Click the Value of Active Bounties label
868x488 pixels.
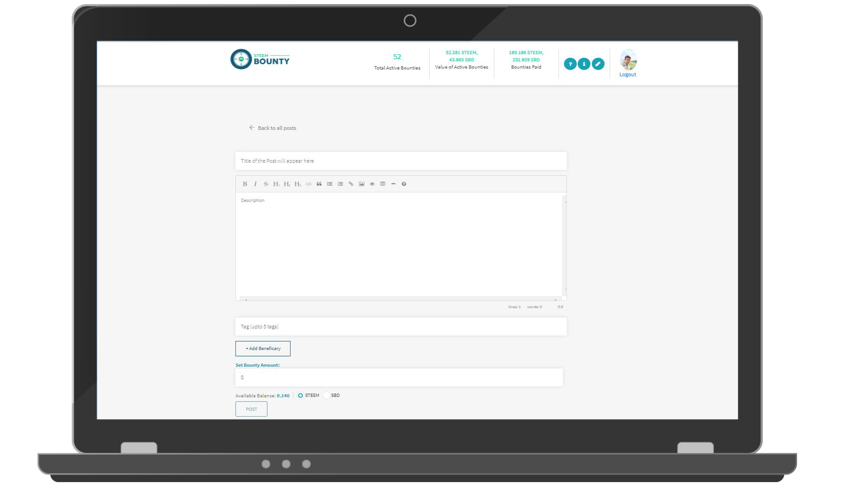pos(462,67)
